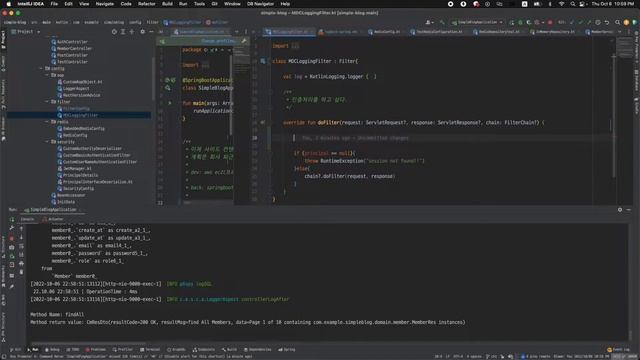Open the Refactor menu

coord(147,4)
